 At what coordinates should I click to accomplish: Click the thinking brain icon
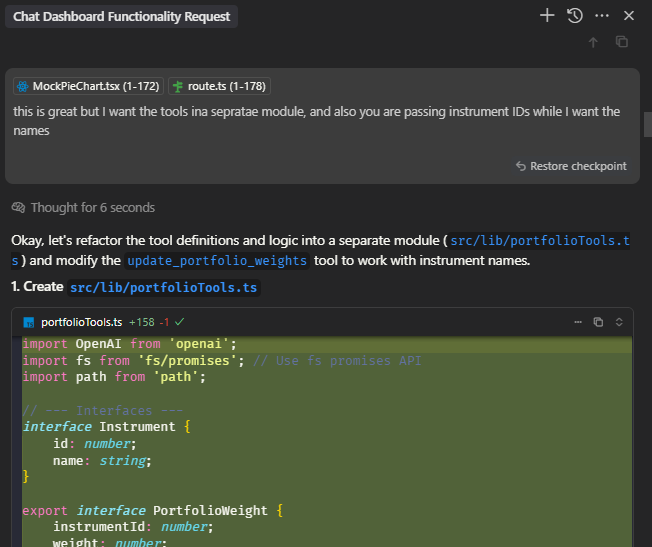[x=18, y=207]
